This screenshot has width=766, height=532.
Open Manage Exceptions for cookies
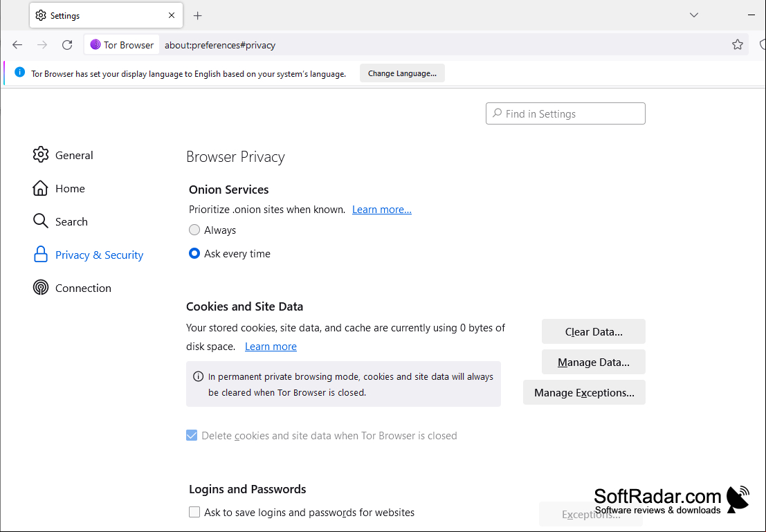(584, 392)
